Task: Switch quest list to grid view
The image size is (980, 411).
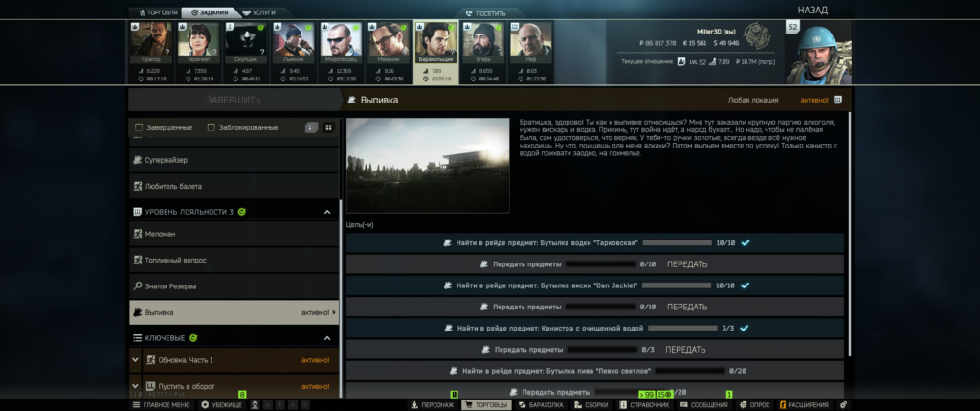Action: (329, 127)
